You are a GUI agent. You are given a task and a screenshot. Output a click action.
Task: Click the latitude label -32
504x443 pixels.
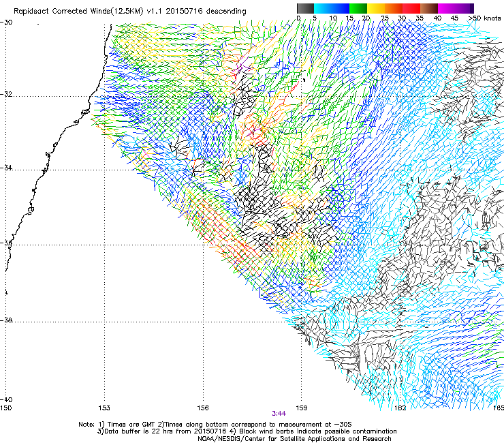[x=6, y=94]
